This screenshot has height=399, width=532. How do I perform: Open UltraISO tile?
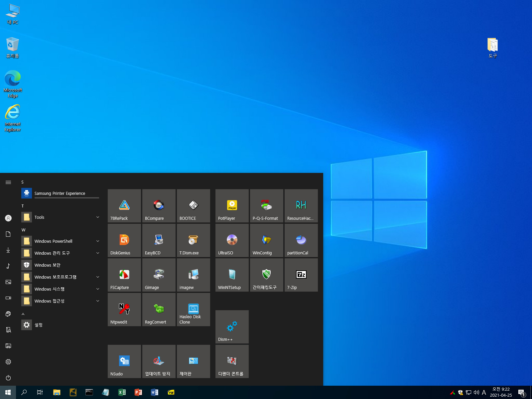point(232,240)
